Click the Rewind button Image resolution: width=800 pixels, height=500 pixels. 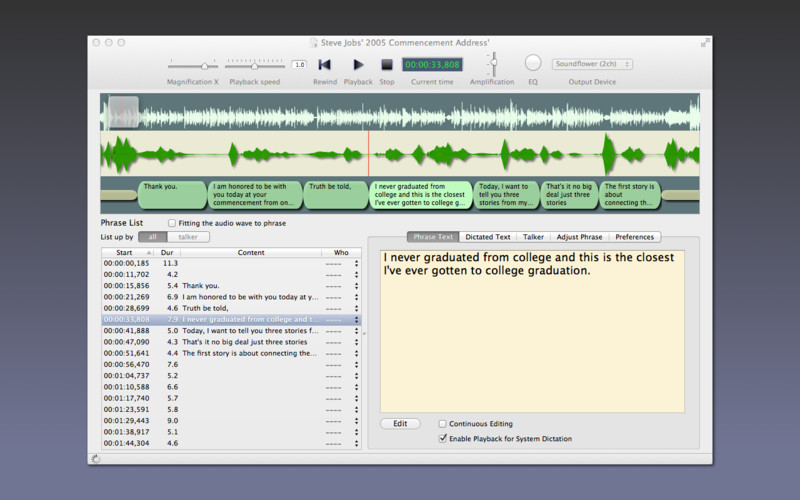(324, 65)
